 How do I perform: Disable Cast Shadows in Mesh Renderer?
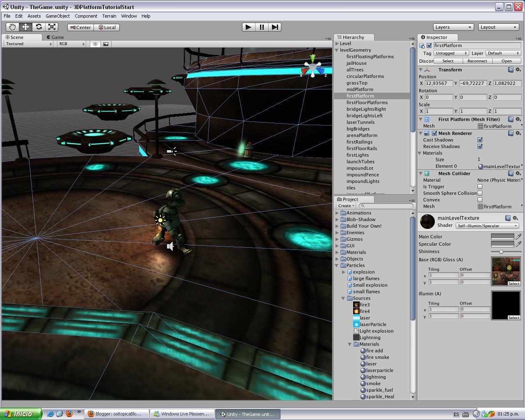(479, 139)
